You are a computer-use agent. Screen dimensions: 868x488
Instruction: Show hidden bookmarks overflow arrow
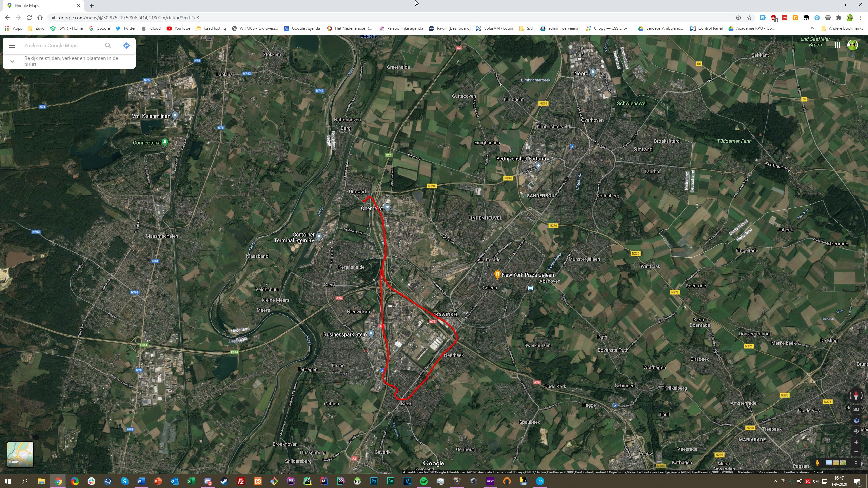[x=812, y=28]
